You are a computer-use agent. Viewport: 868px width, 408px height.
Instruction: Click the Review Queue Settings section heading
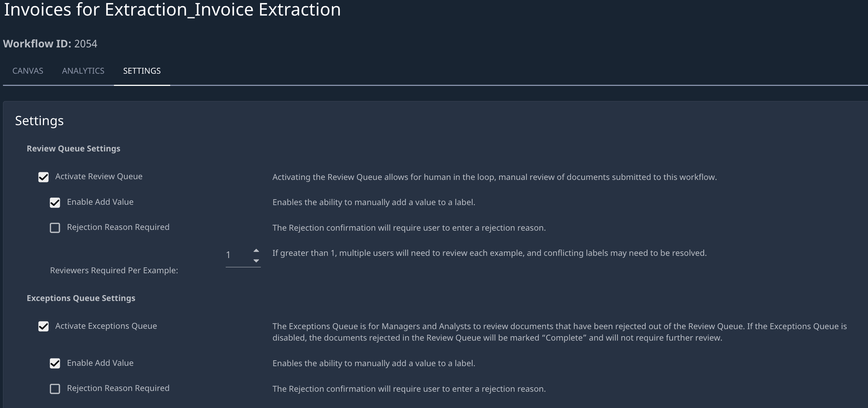click(73, 148)
